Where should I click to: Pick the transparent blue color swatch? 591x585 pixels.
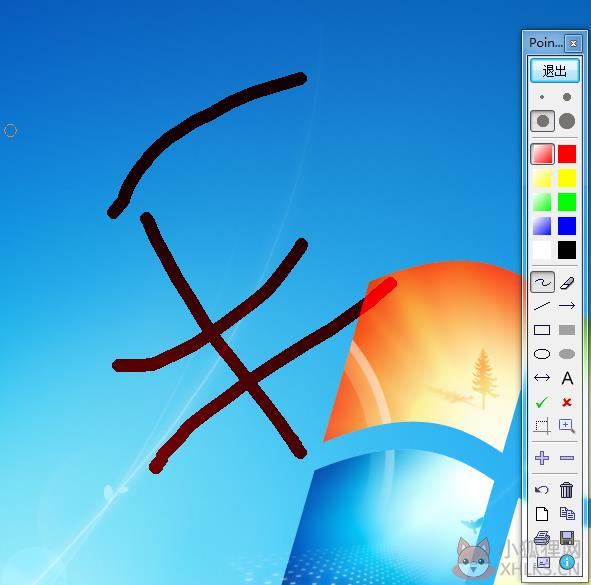pos(542,226)
